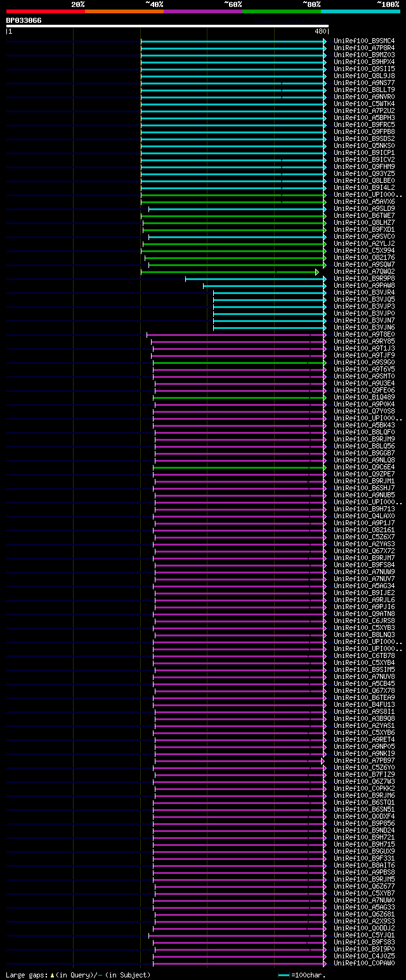
Task: Select the UniRef100_B6TWE7 label
Action: tap(364, 216)
